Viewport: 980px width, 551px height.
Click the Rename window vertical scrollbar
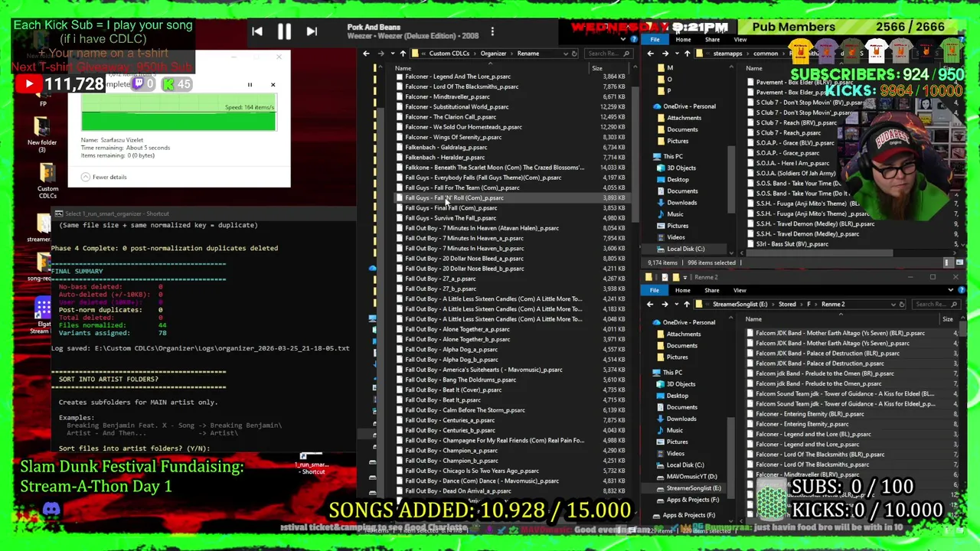tap(636, 153)
